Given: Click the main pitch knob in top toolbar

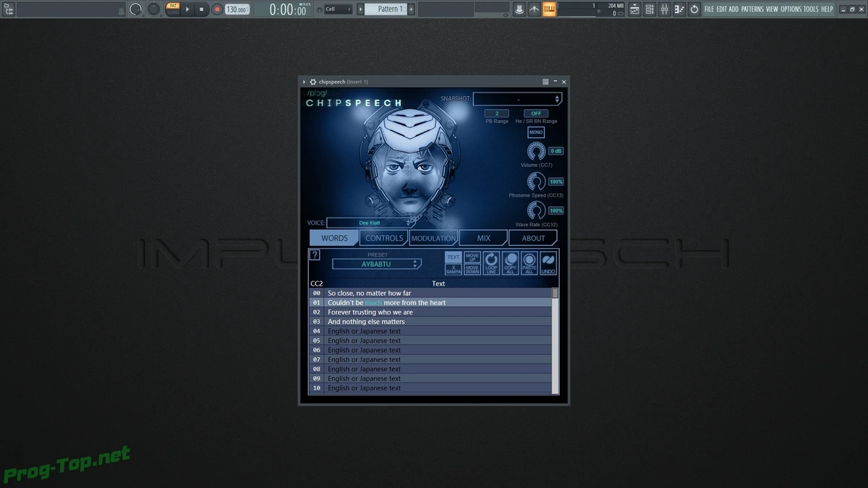Looking at the screenshot, I should 153,9.
